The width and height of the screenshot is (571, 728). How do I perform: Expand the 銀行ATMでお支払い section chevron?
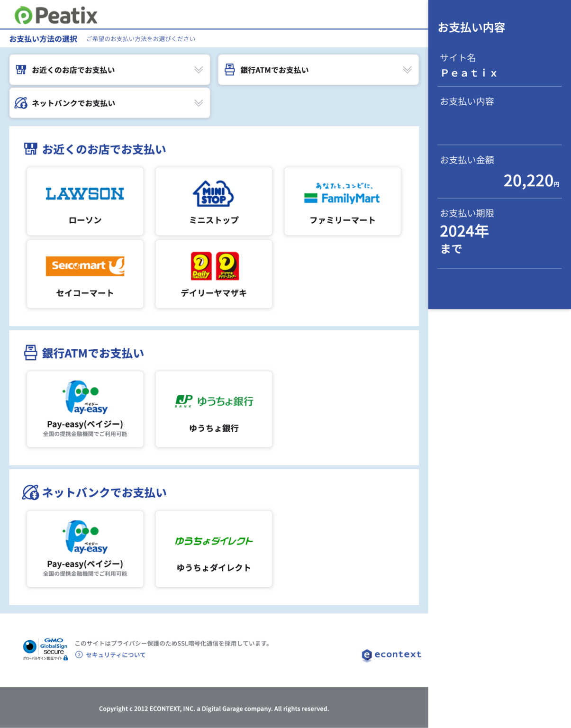point(407,69)
